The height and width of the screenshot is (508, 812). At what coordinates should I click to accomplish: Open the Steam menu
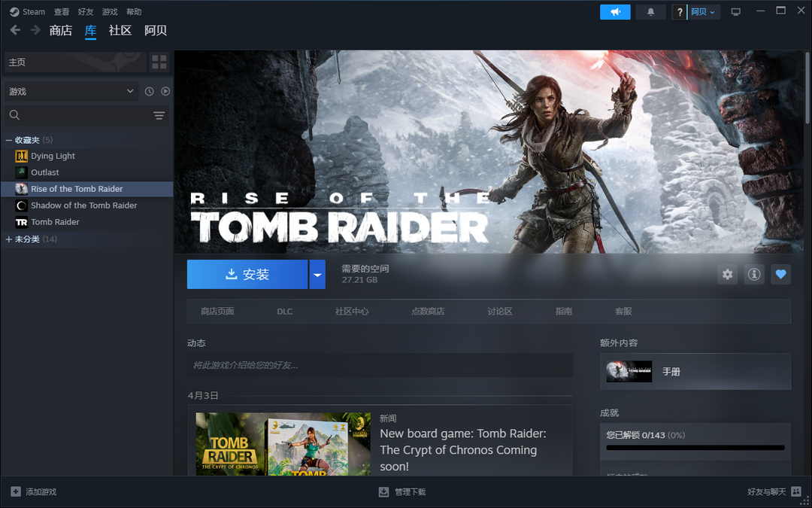(34, 12)
